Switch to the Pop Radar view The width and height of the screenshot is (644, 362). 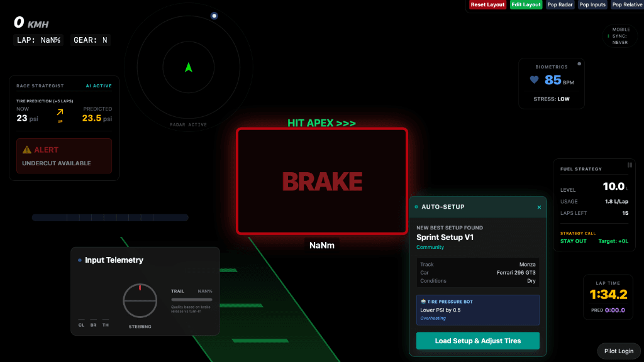[560, 5]
